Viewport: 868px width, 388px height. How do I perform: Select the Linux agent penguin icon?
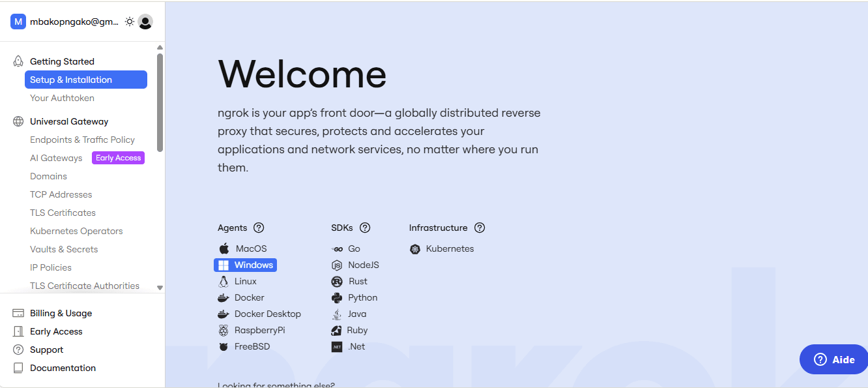click(224, 281)
